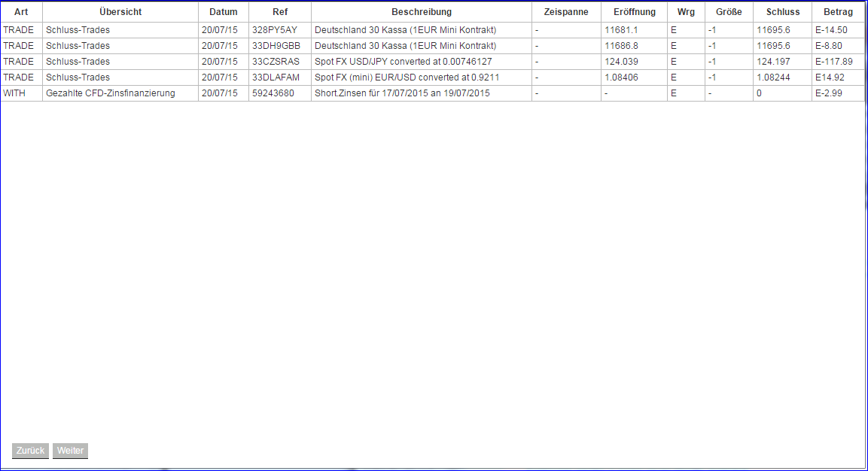This screenshot has width=868, height=471.
Task: Click the Betrag column header
Action: [x=837, y=11]
